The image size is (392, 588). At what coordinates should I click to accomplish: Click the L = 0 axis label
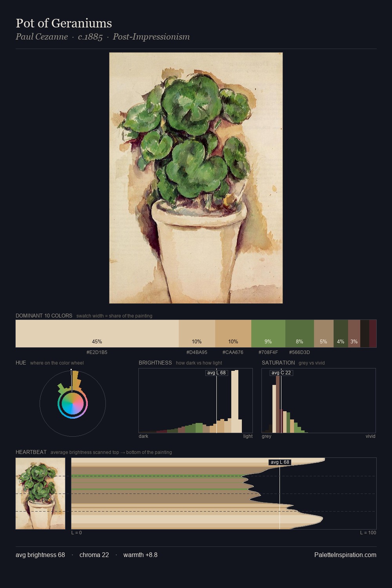76,533
